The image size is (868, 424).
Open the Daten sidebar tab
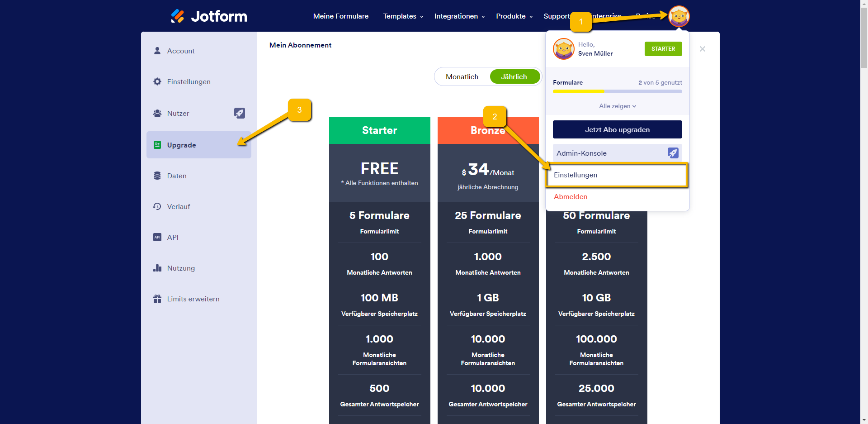199,176
